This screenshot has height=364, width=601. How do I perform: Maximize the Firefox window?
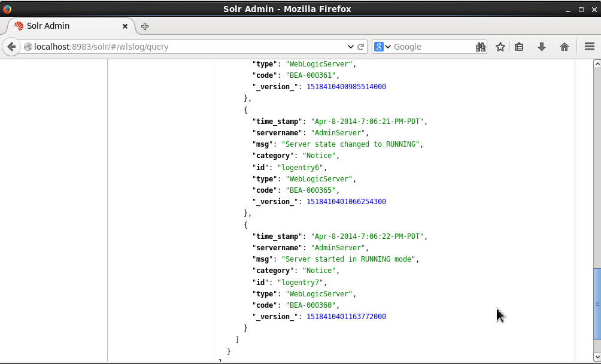pos(581,9)
